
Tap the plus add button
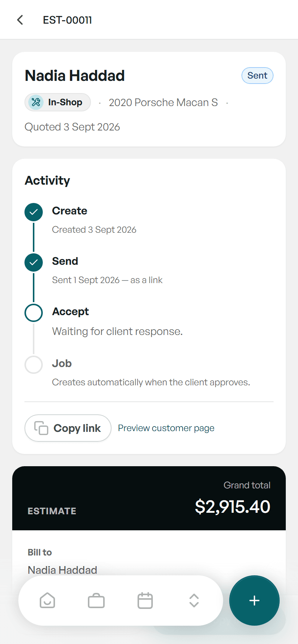[x=254, y=601]
